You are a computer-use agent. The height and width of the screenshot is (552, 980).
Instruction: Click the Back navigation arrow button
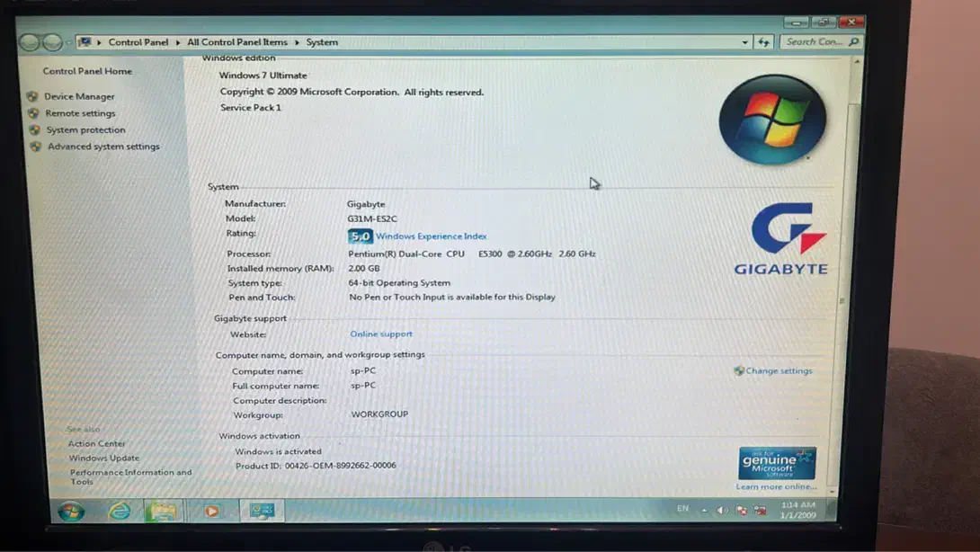coord(29,42)
